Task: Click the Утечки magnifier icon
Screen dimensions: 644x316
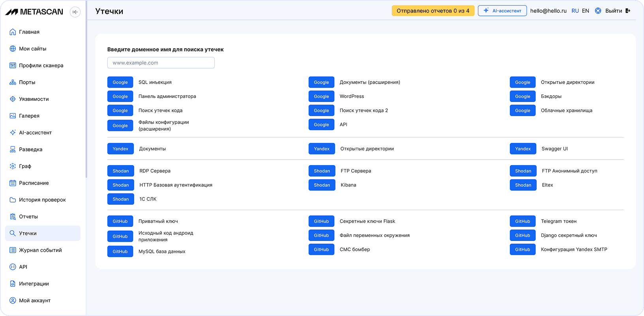Action: pyautogui.click(x=13, y=233)
